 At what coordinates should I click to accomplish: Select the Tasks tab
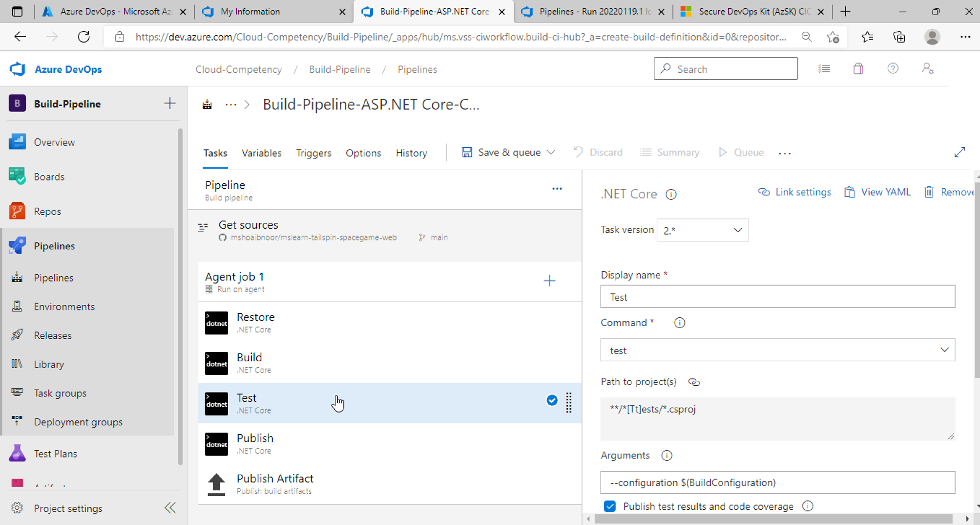215,153
